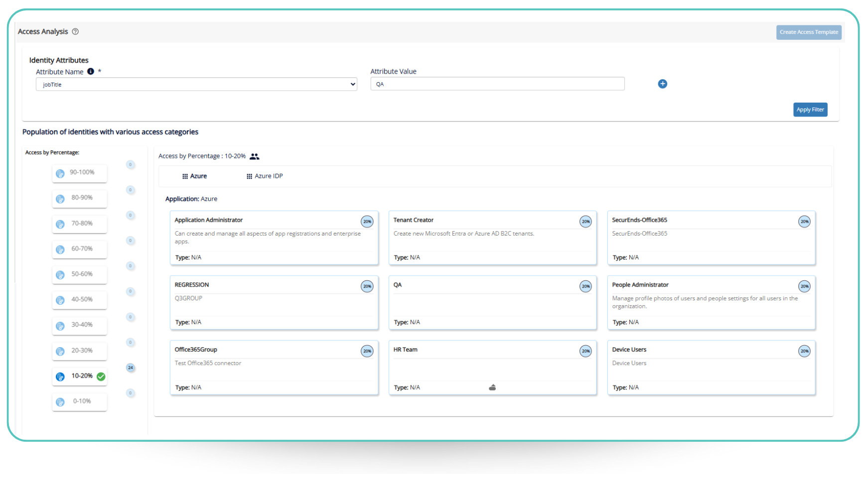This screenshot has width=868, height=492.
Task: Select the 90-100% access percentage option
Action: [80, 173]
